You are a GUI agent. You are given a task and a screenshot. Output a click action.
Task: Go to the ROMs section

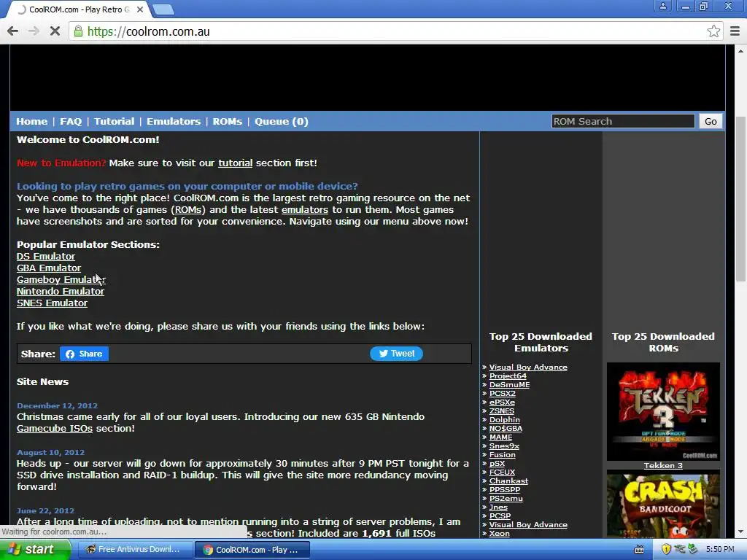228,122
